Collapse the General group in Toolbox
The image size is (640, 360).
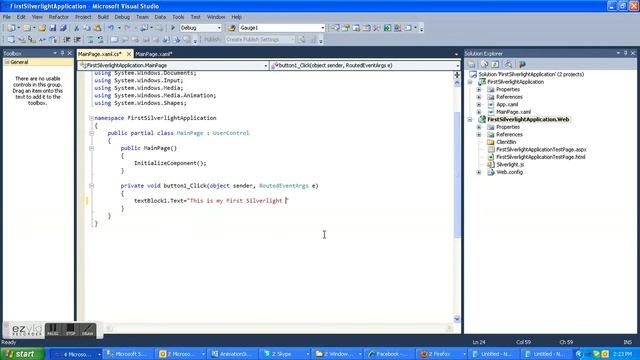7,62
